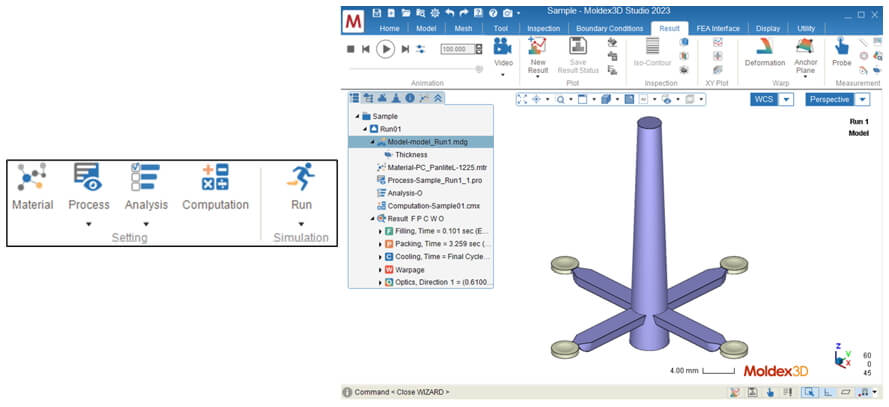Expand the arrow below Process

pyautogui.click(x=88, y=224)
